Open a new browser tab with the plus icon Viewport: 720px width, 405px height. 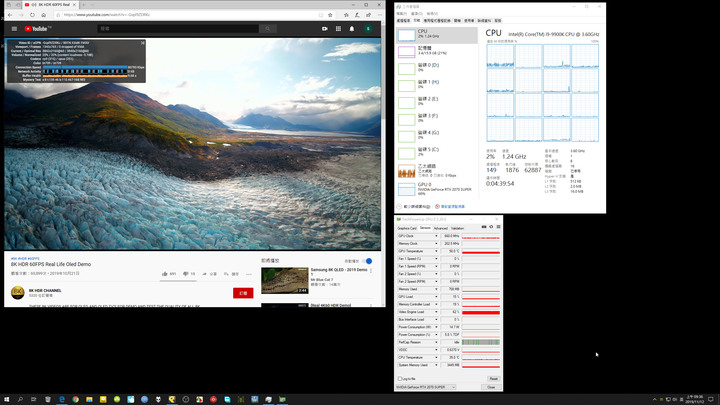click(84, 5)
